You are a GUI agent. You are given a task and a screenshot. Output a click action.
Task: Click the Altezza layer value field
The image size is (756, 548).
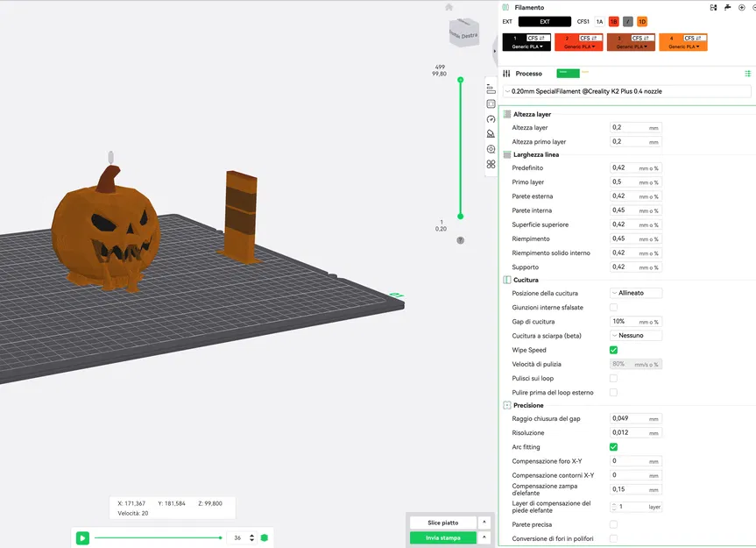[636, 127]
